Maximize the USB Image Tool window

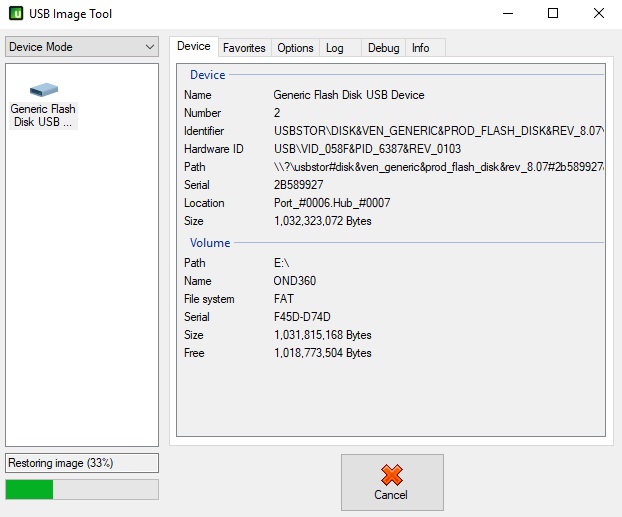click(x=553, y=13)
